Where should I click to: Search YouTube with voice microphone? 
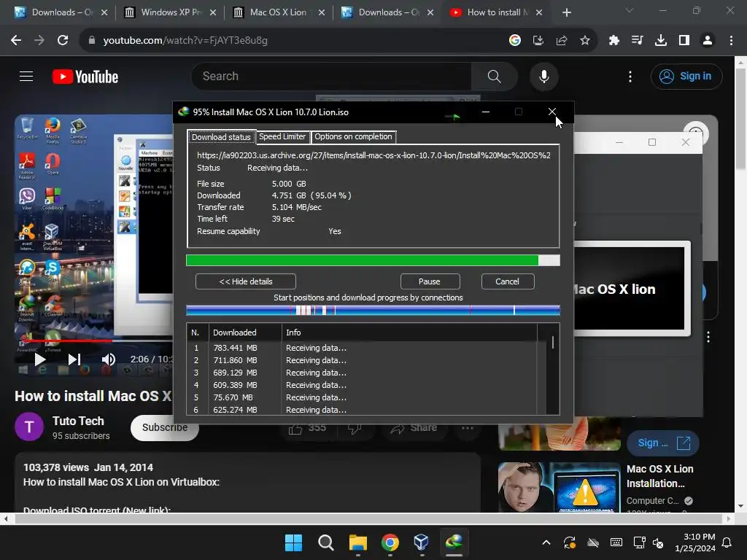point(543,76)
